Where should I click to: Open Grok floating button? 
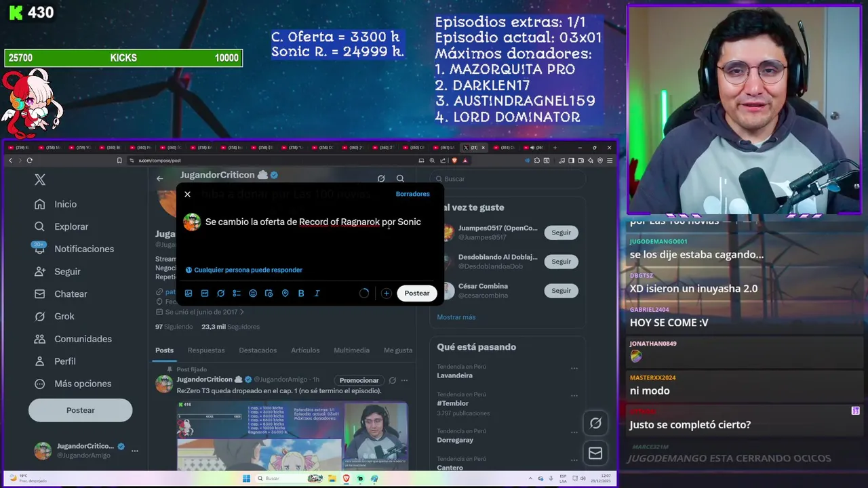(x=595, y=423)
